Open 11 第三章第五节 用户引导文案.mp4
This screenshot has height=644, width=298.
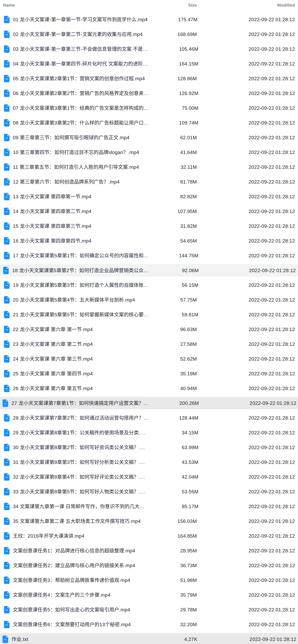pos(76,167)
